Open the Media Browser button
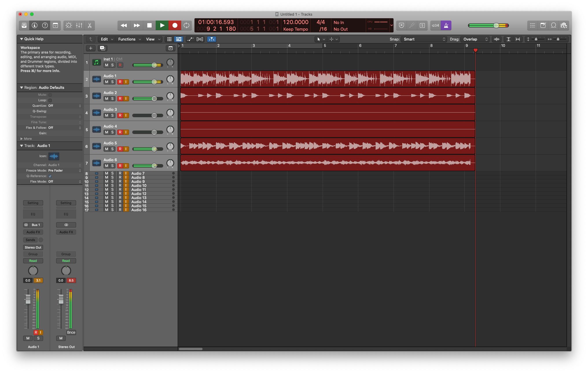Screen dimensions: 588x373 pos(564,25)
